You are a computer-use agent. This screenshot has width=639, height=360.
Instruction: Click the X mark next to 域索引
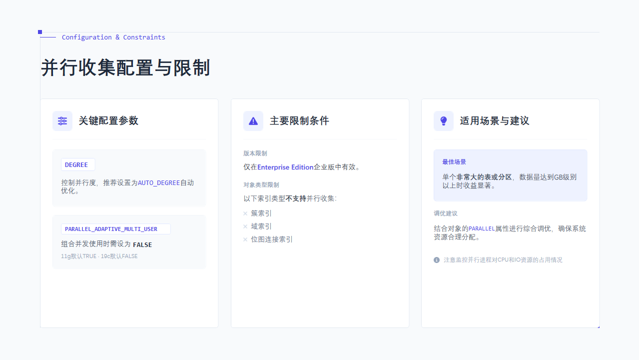click(245, 226)
